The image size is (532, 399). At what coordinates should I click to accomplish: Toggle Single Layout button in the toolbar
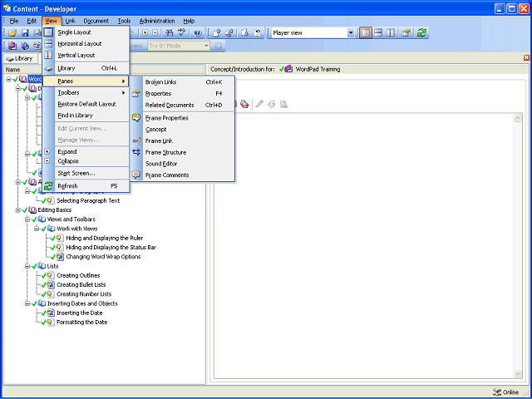coord(366,33)
